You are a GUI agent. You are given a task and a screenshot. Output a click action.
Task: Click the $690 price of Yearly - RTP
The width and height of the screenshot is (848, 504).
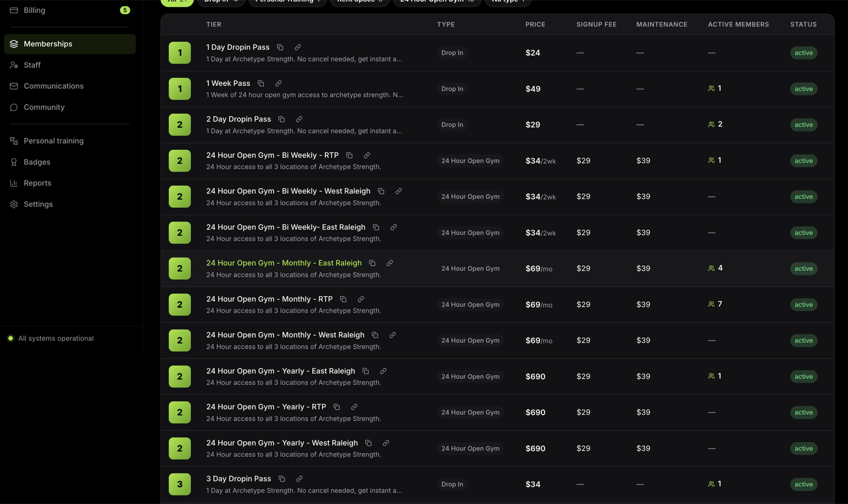(535, 412)
